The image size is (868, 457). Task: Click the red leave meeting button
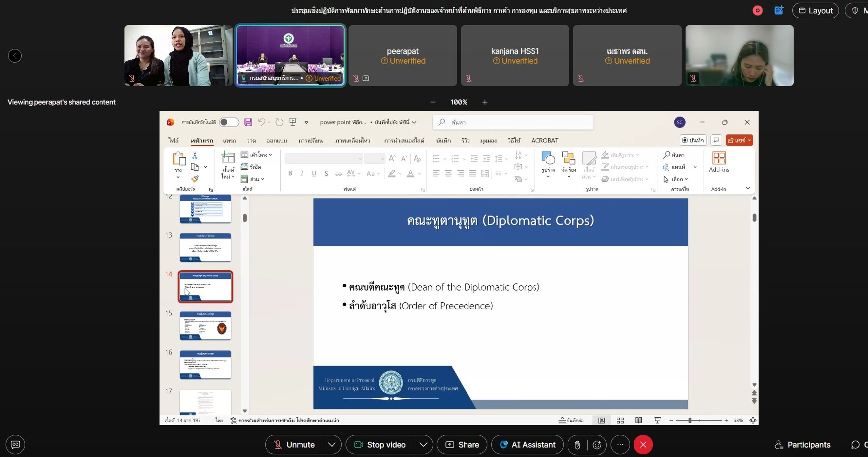pyautogui.click(x=643, y=445)
